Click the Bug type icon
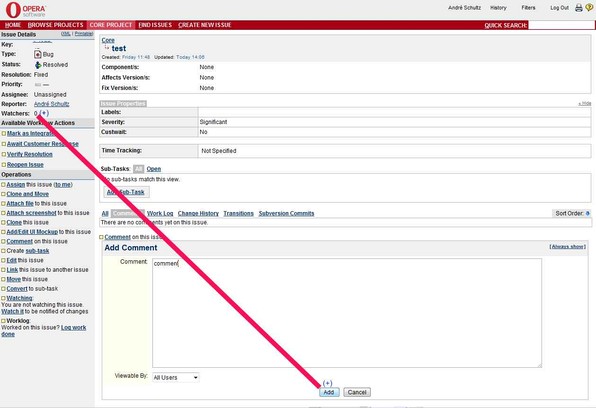This screenshot has height=408, width=596. (x=38, y=54)
